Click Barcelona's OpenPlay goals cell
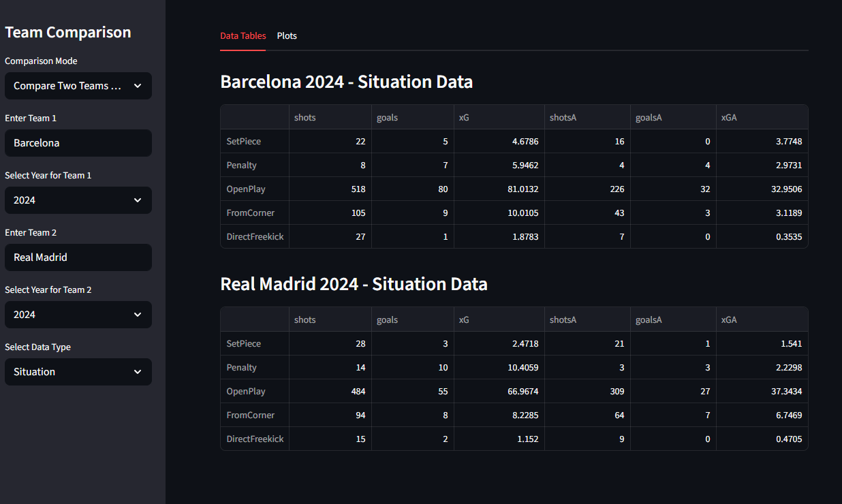This screenshot has height=504, width=842. (412, 189)
